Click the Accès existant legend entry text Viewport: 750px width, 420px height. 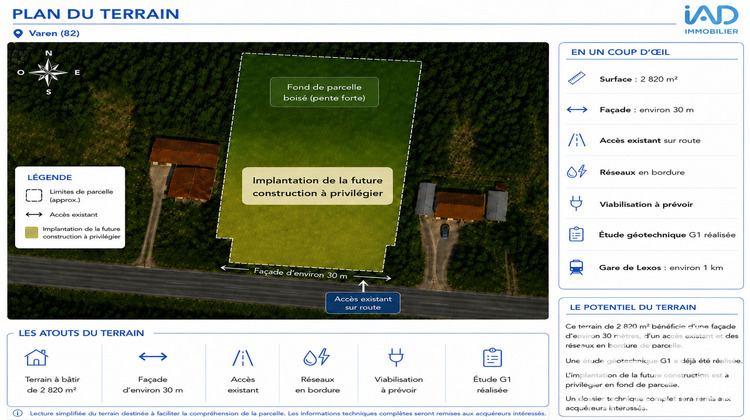(x=73, y=214)
